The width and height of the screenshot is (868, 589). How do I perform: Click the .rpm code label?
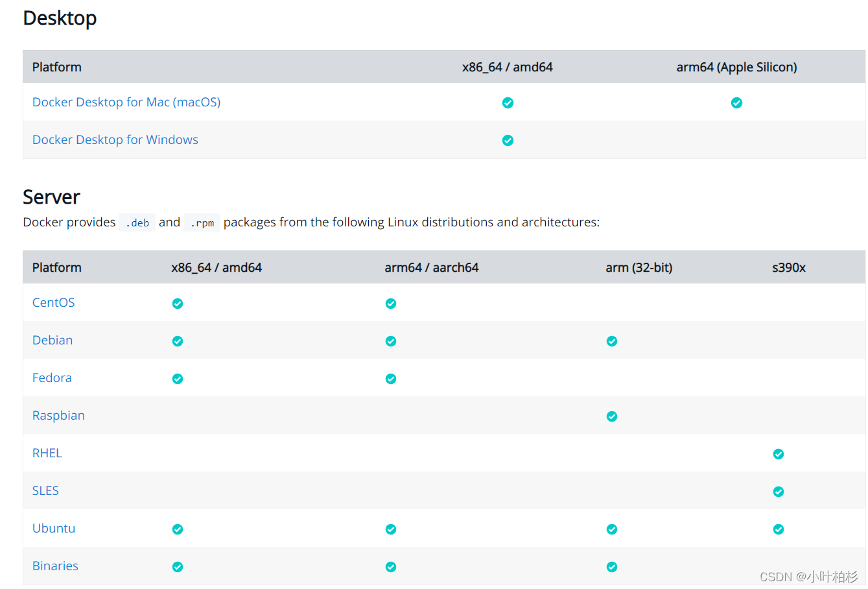tap(202, 222)
